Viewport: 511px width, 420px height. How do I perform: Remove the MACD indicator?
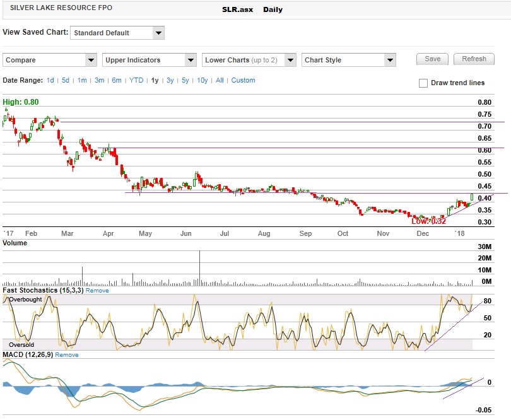click(67, 355)
